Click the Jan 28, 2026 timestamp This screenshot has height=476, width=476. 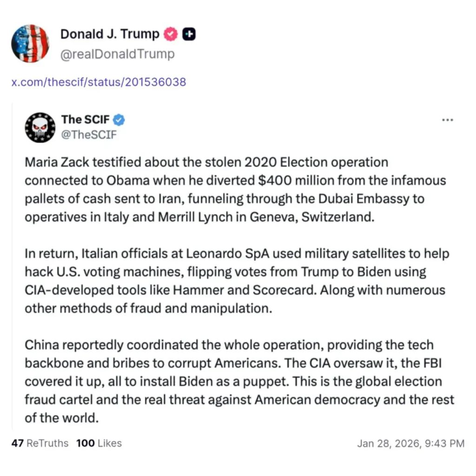click(410, 443)
